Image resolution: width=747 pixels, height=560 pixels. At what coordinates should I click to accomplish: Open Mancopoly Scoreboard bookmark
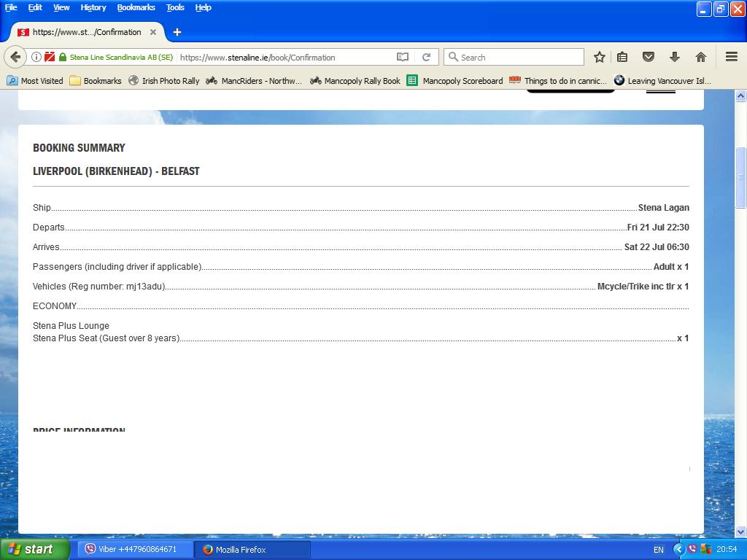(x=455, y=81)
